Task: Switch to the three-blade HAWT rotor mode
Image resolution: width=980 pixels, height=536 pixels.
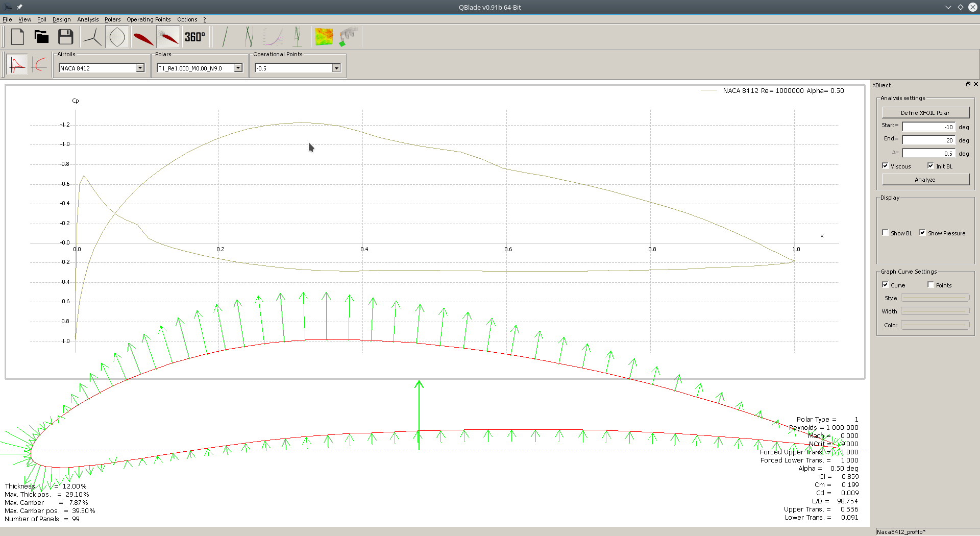Action: [x=92, y=37]
